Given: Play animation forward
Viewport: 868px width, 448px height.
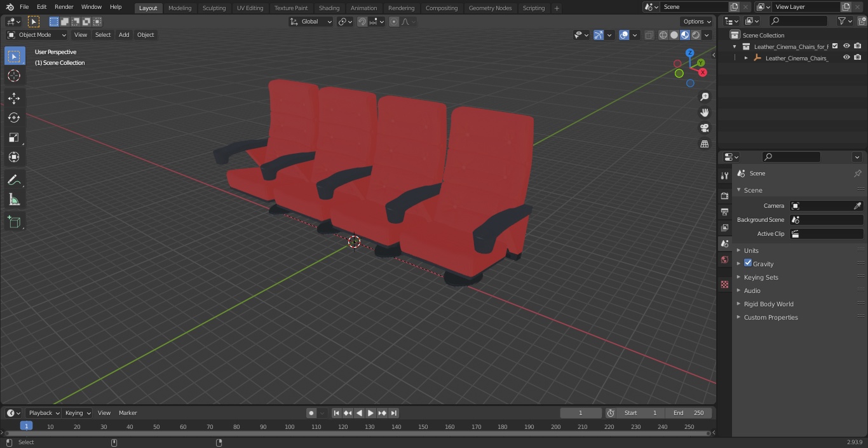Looking at the screenshot, I should 370,413.
